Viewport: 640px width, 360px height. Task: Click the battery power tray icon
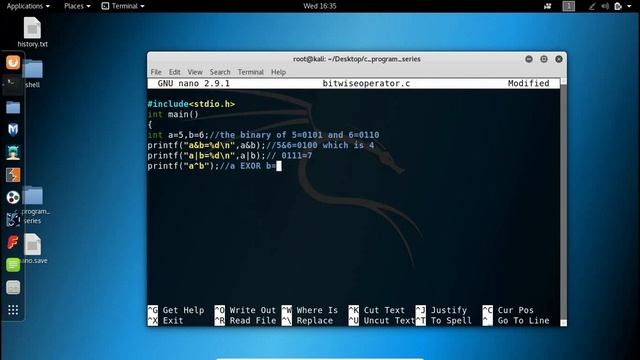(x=618, y=6)
